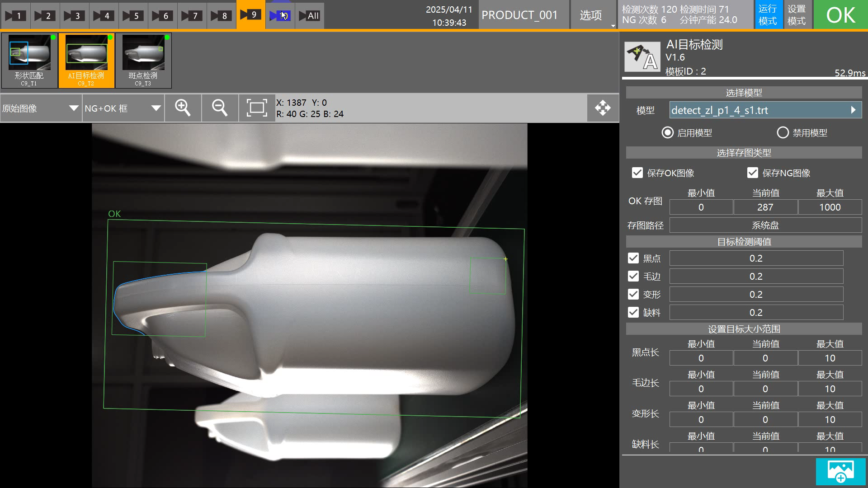Toggle the 保存NG图像 checkbox
Image resolution: width=868 pixels, height=488 pixels.
tap(753, 173)
